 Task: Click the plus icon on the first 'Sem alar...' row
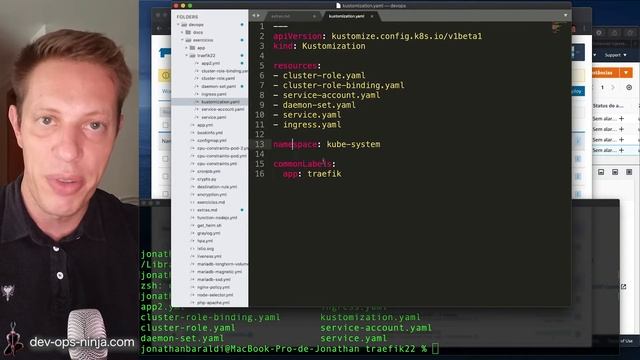point(621,118)
